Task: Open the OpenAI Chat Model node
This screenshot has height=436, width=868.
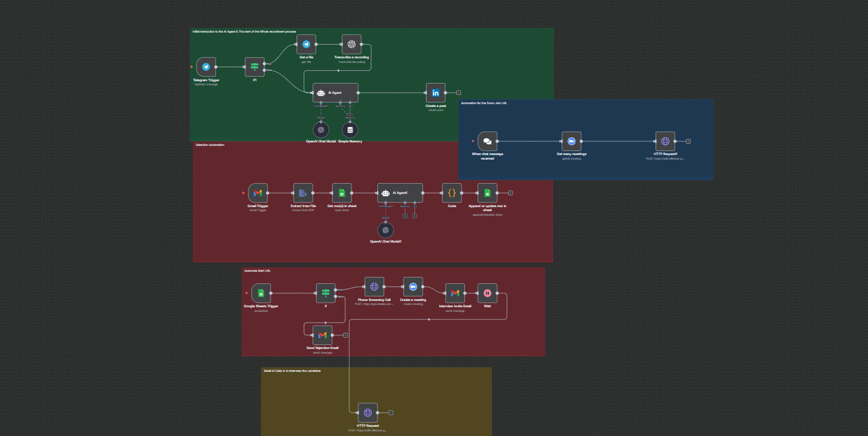Action: (x=321, y=129)
